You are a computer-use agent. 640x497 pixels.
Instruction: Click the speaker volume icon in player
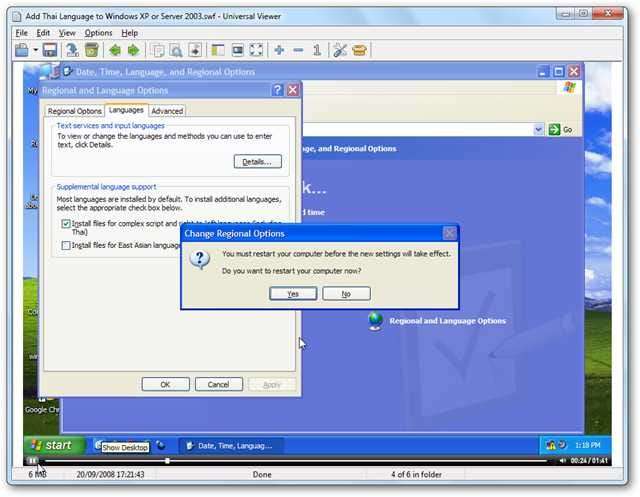point(562,460)
